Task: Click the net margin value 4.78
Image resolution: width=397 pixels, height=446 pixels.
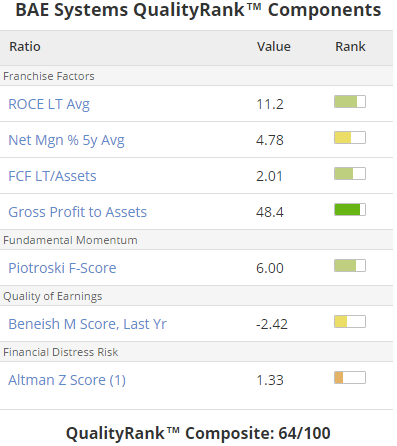Action: click(x=270, y=140)
